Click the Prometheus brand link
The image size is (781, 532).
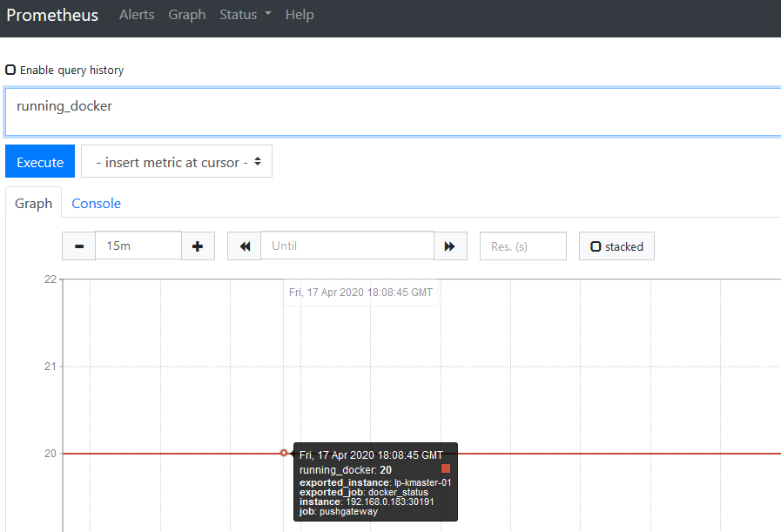click(52, 15)
